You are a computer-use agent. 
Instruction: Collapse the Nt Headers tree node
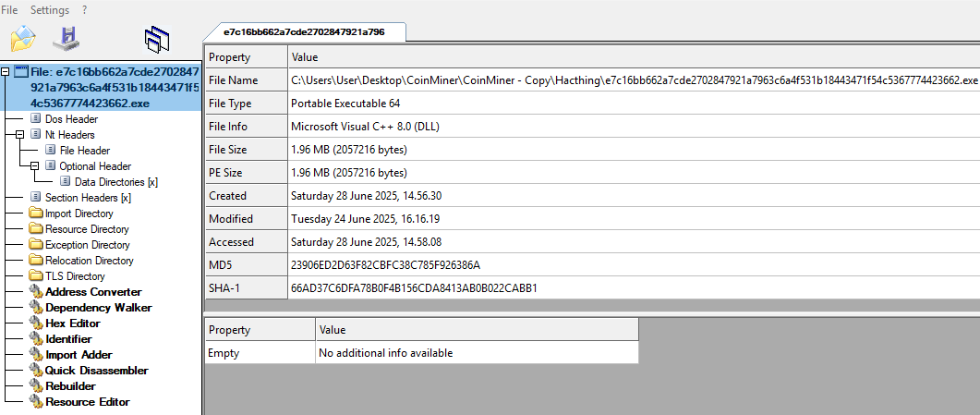click(20, 135)
